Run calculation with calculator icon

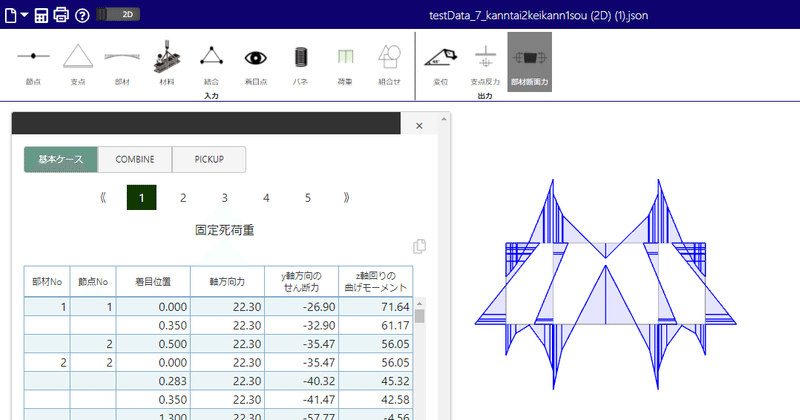click(41, 15)
